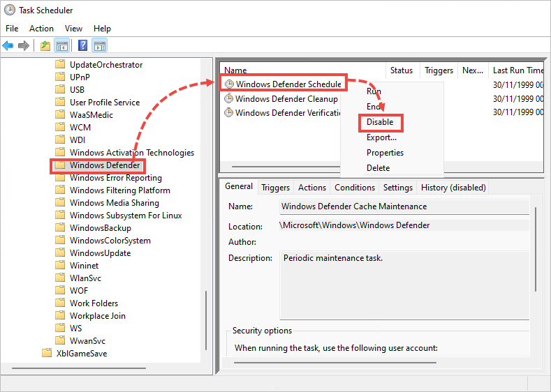Viewport: 551px width, 392px height.
Task: Select the WindowsBackup folder
Action: tap(100, 228)
